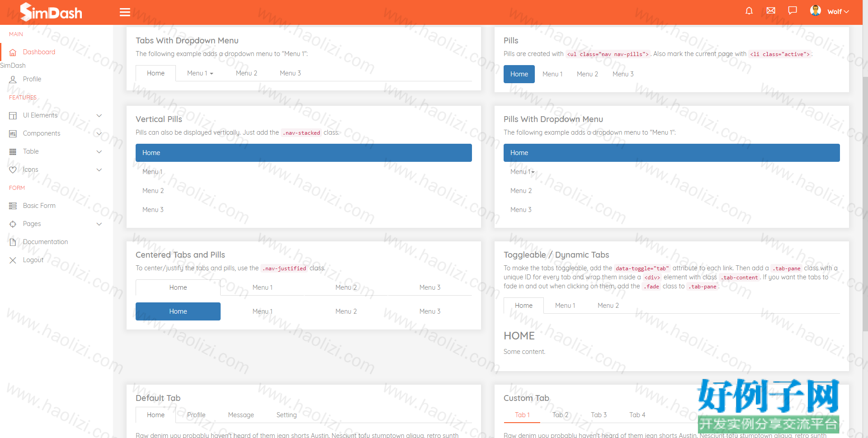The image size is (868, 438).
Task: Open the Setting tab in Default Tab
Action: [287, 415]
